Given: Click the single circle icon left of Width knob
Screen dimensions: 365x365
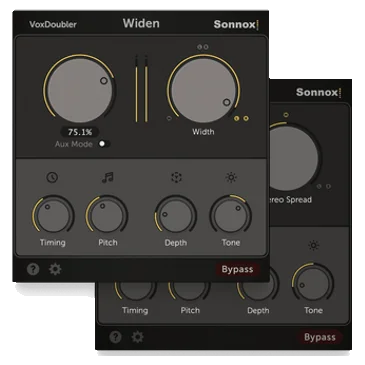Looking at the screenshot, I should [169, 118].
